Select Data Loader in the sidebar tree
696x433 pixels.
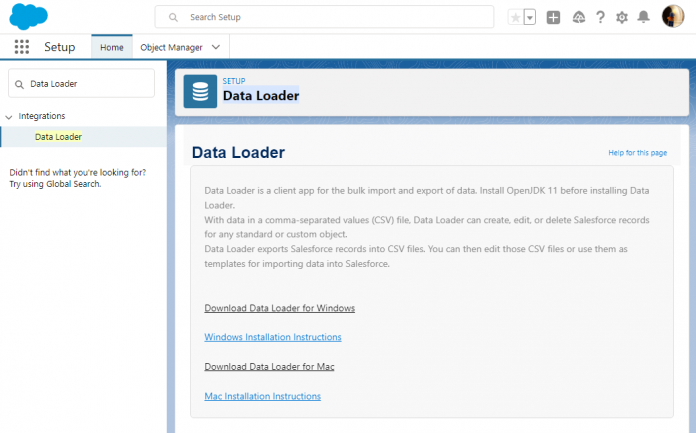click(x=58, y=137)
